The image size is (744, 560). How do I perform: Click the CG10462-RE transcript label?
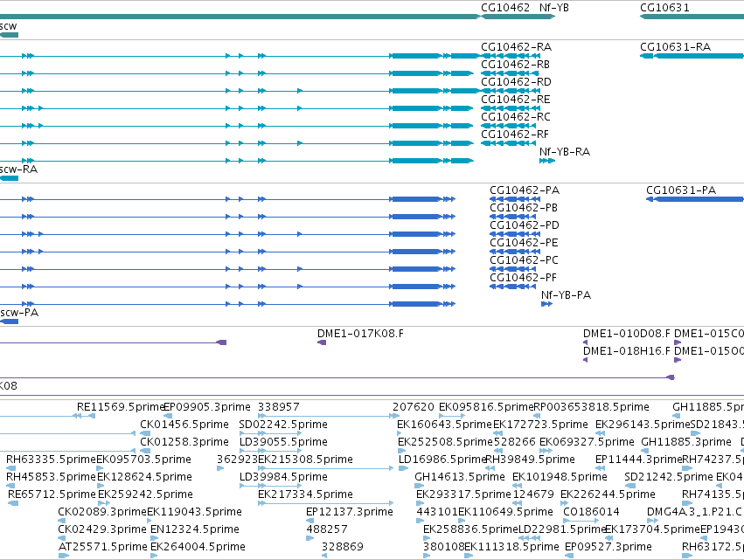(x=516, y=100)
